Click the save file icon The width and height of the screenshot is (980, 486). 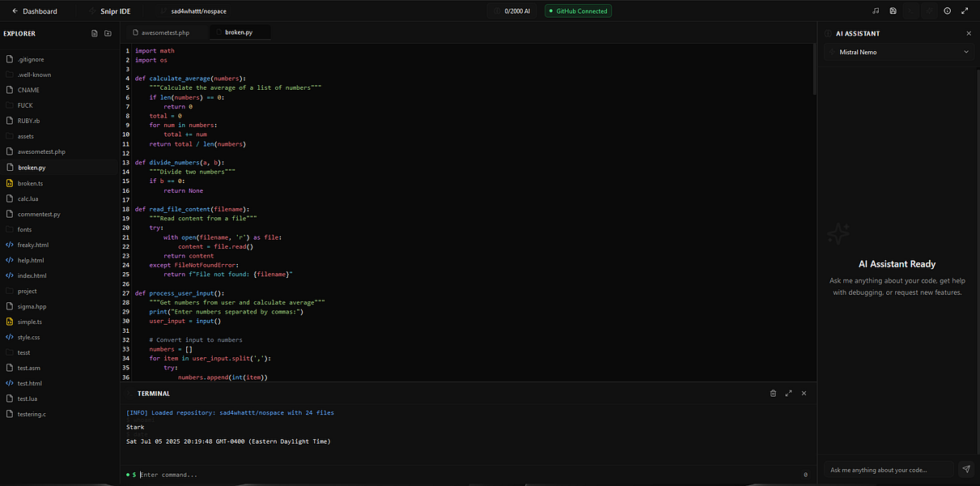(x=893, y=11)
